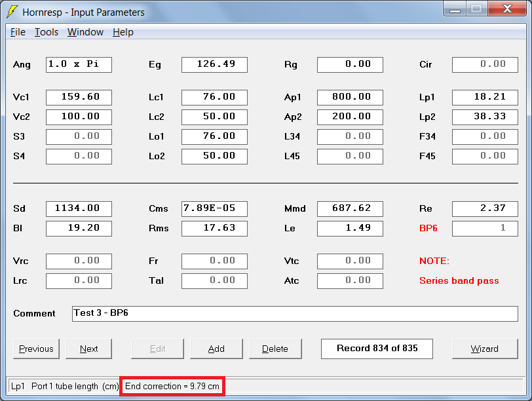Select the Lp1 port length field
532x401 pixels.
coord(485,98)
